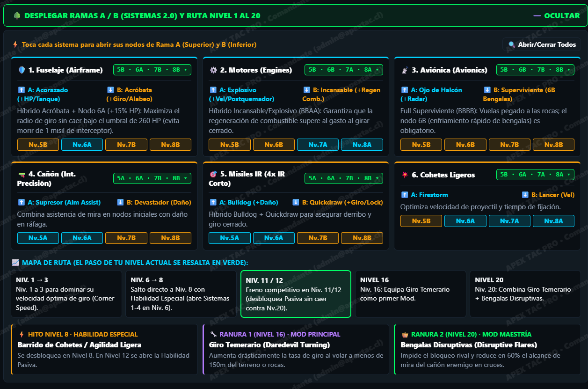
Task: Expand the Fuselaje 5B 6A 7B 8B dropdown
Action: [x=152, y=70]
